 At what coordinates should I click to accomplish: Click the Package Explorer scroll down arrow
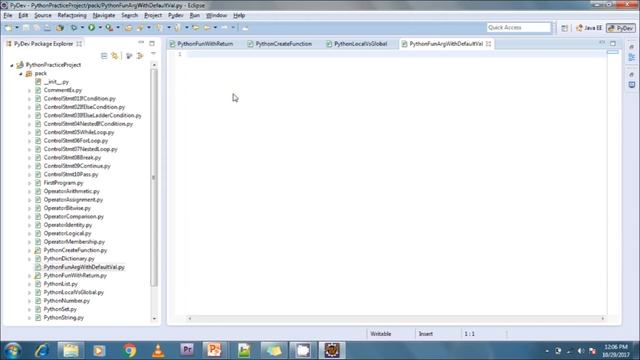(154, 318)
